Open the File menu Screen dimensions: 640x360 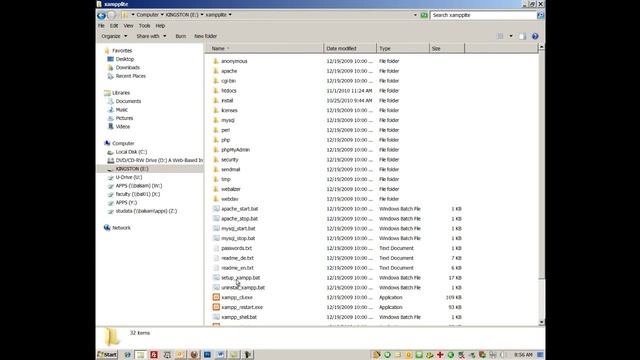[101, 26]
